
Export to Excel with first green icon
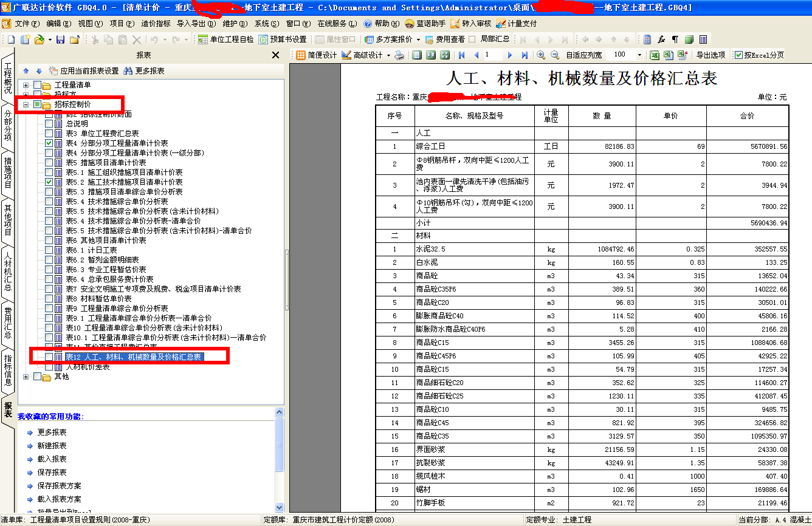(655, 55)
